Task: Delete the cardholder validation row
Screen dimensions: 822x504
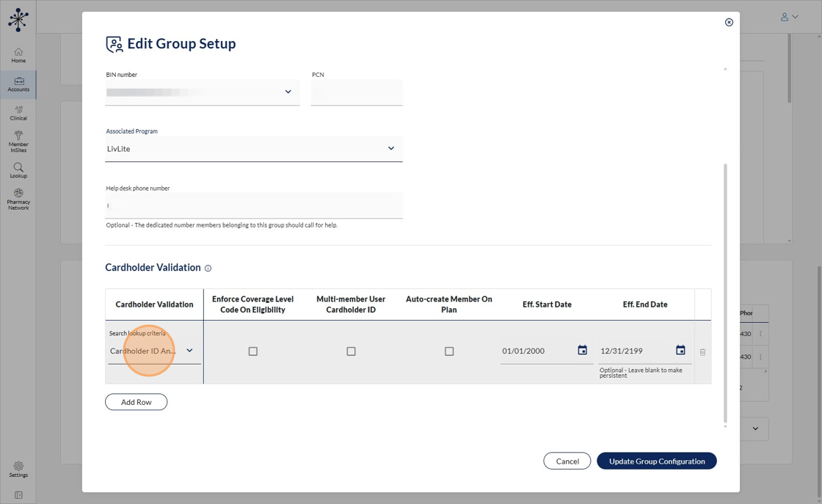Action: pos(702,352)
